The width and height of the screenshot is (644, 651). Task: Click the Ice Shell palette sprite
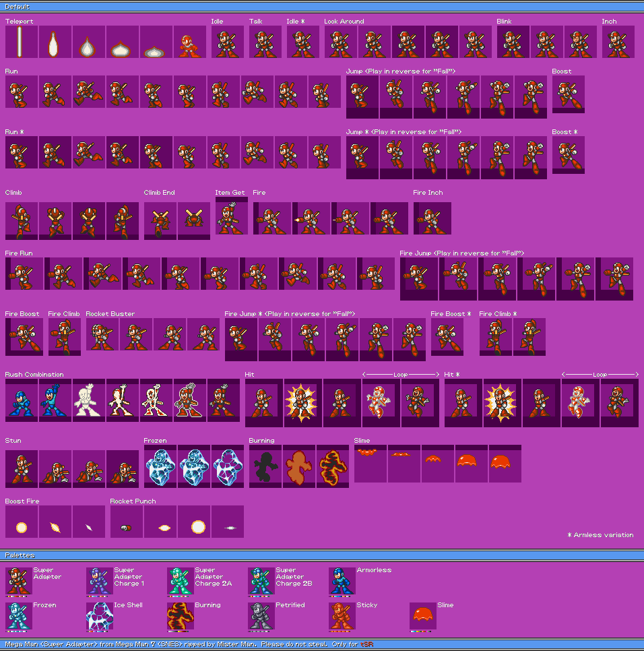[100, 616]
